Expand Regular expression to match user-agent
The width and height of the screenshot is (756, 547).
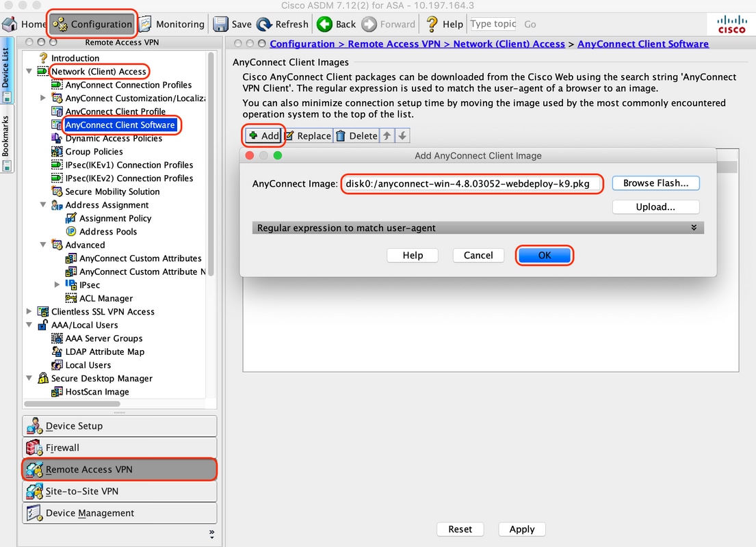point(478,228)
